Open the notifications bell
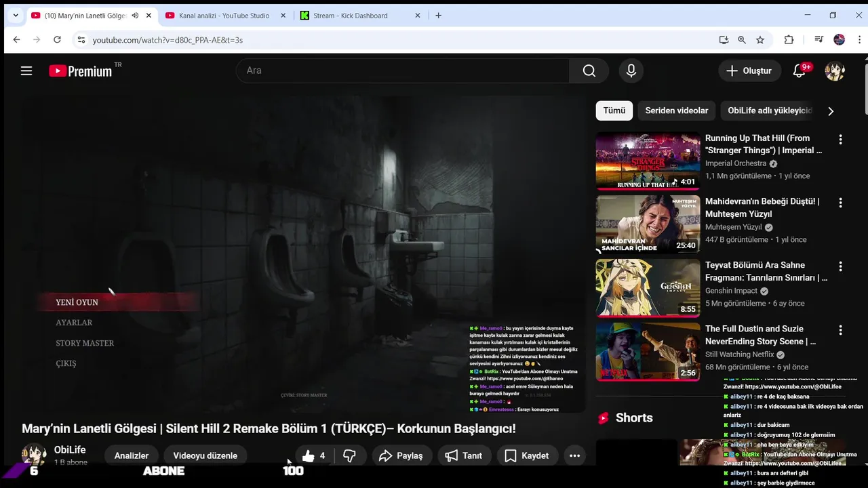868x488 pixels. pos(800,70)
